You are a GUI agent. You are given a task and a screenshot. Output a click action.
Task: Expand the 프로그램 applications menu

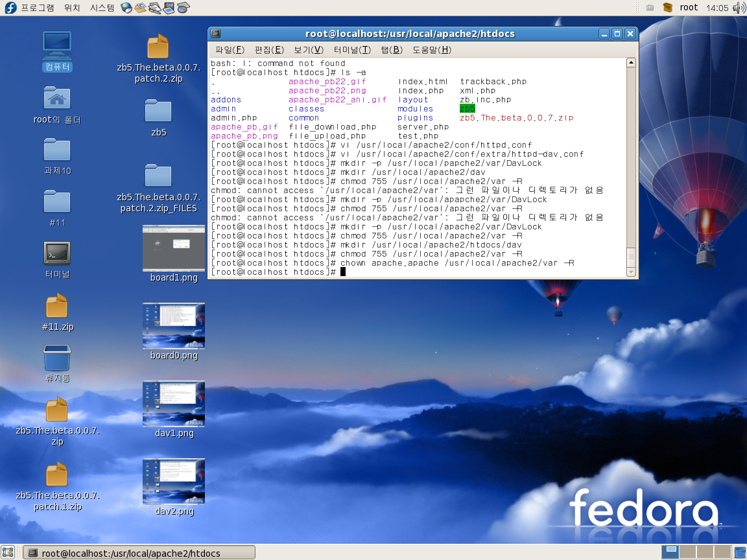tap(38, 8)
